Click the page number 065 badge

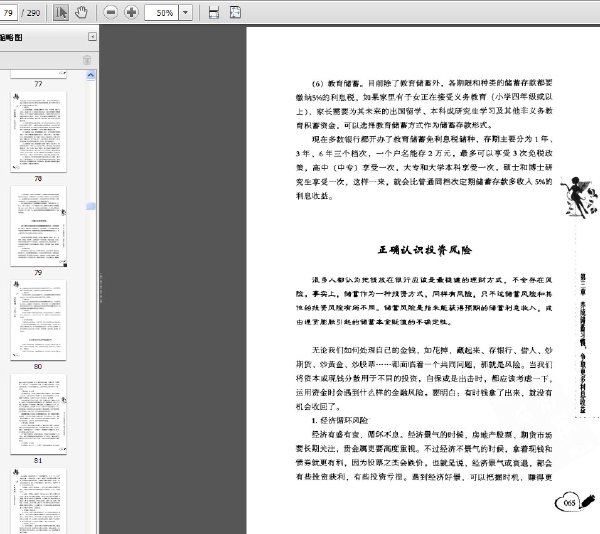pyautogui.click(x=569, y=503)
